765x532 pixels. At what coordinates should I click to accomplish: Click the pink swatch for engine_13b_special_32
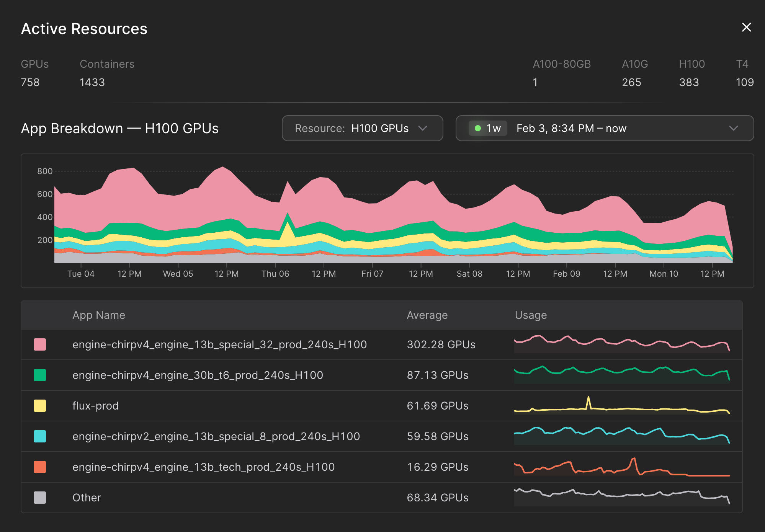click(x=40, y=344)
